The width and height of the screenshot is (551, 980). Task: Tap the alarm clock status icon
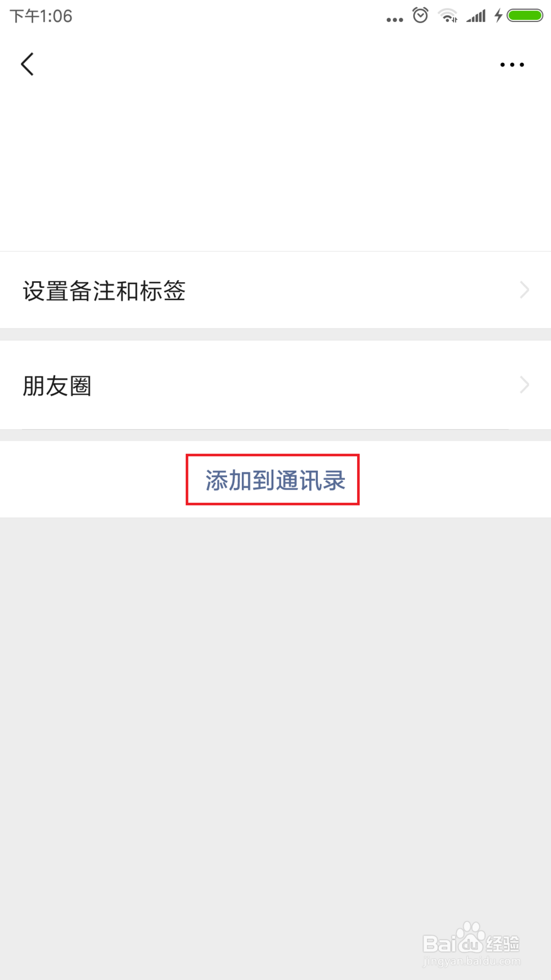click(x=420, y=15)
